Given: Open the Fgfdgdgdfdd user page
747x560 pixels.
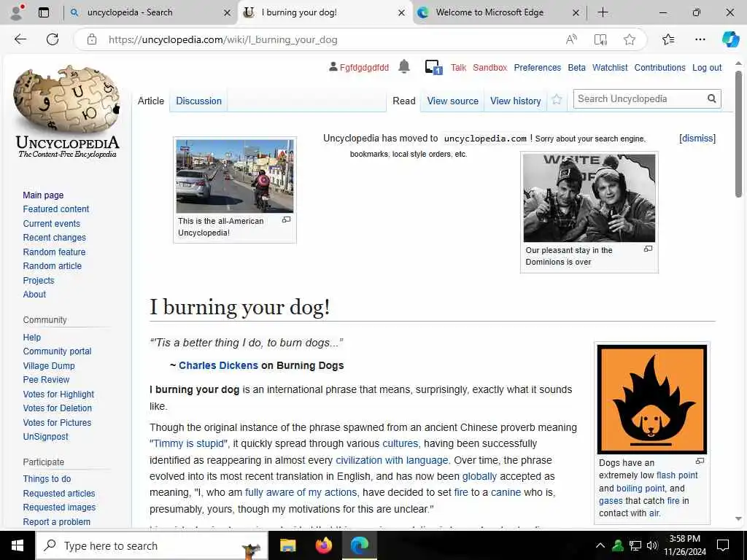Looking at the screenshot, I should pos(364,68).
